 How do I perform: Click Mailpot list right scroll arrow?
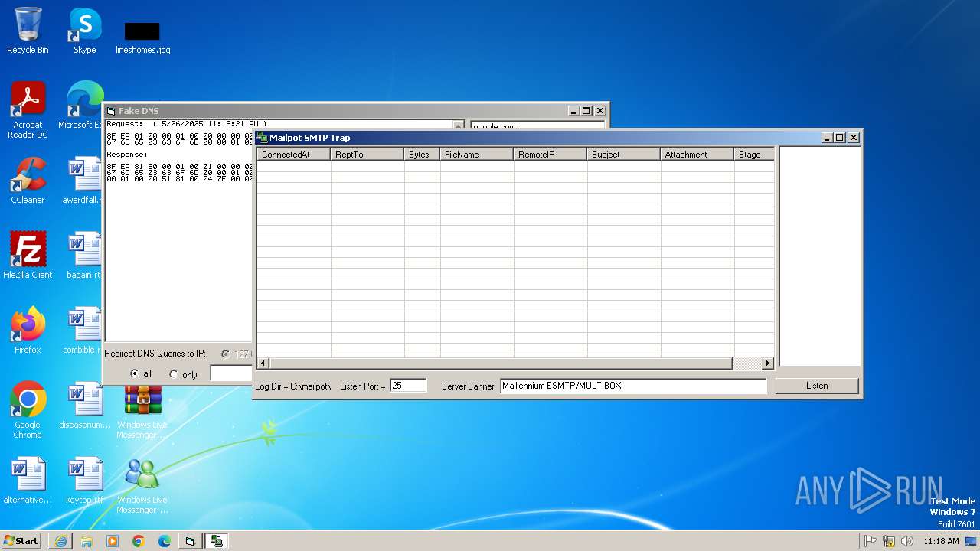coord(768,363)
